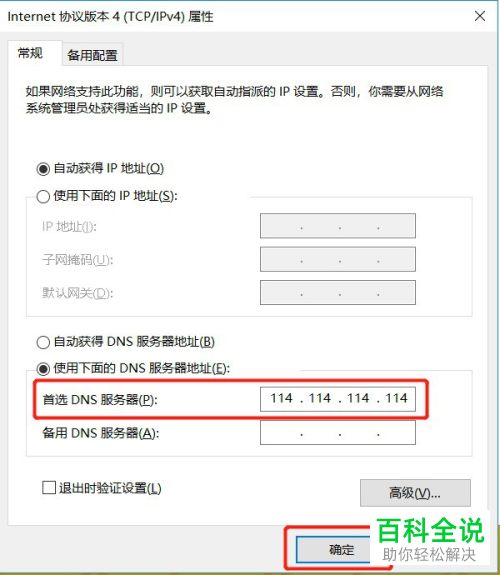Click second octet of 首选 DNS address

click(320, 398)
